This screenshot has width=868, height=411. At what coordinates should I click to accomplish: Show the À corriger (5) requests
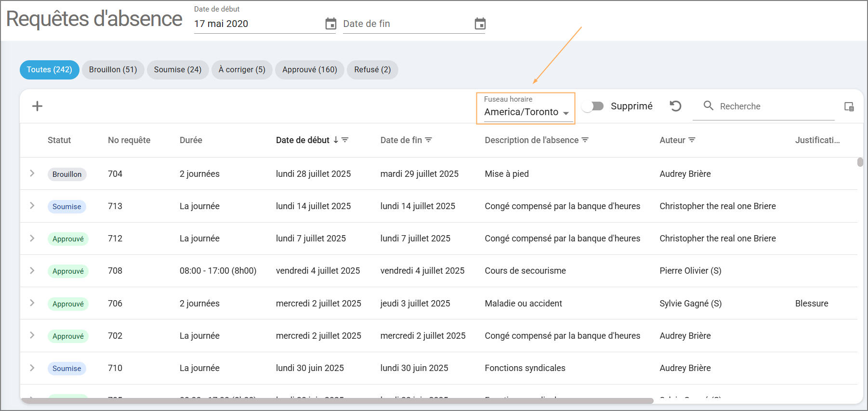pos(242,70)
